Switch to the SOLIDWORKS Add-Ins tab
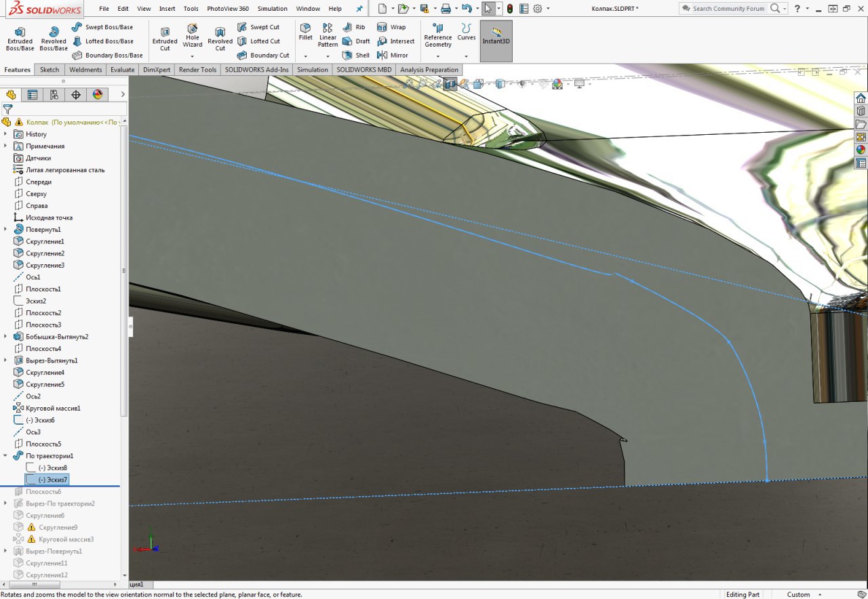Viewport: 868px width, 599px height. pos(257,70)
